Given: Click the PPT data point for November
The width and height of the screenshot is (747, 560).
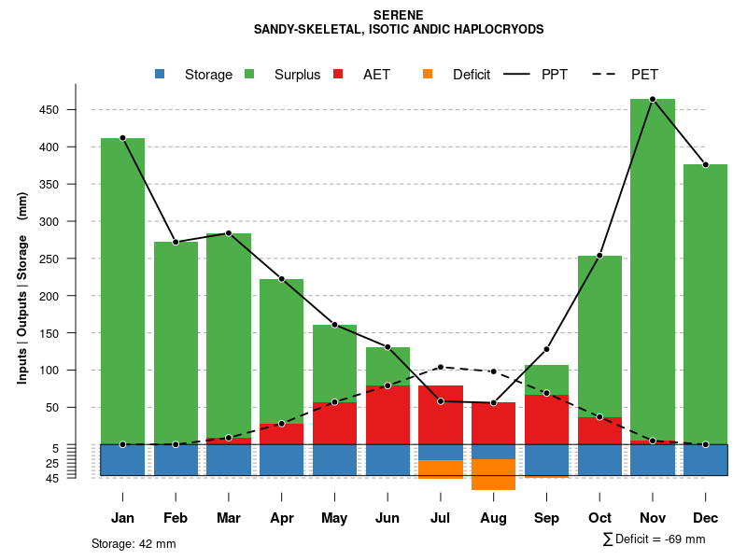Looking at the screenshot, I should coord(653,99).
